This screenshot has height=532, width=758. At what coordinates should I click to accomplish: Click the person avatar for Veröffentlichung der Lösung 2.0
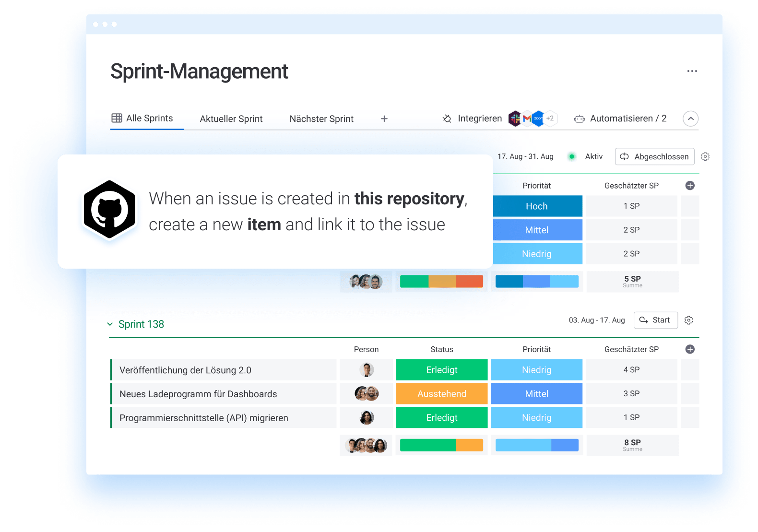(x=367, y=370)
